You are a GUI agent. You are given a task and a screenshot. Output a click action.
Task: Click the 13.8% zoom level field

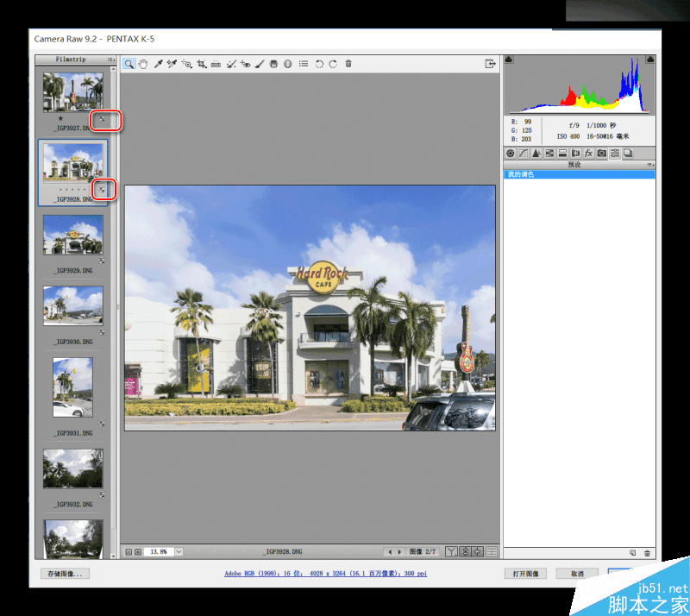[159, 551]
